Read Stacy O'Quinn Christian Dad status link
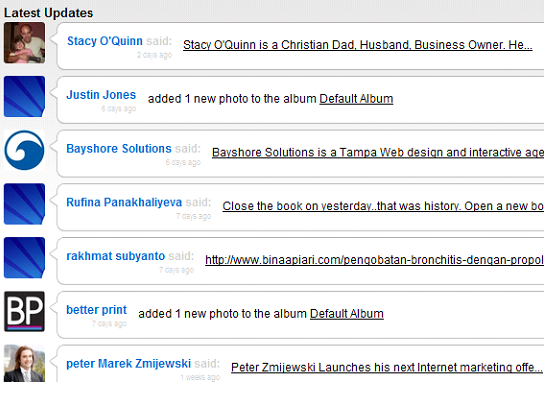This screenshot has width=544, height=408. [358, 45]
